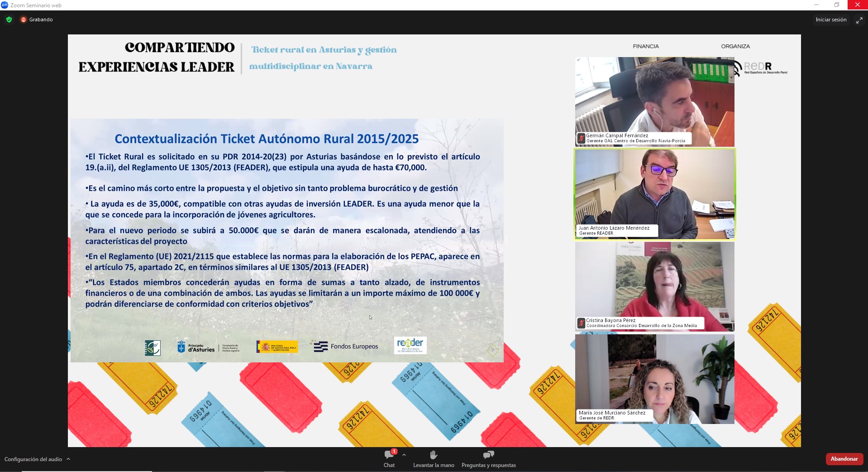Raise your hand with Levantar la mano
Image resolution: width=868 pixels, height=472 pixels.
(x=433, y=458)
